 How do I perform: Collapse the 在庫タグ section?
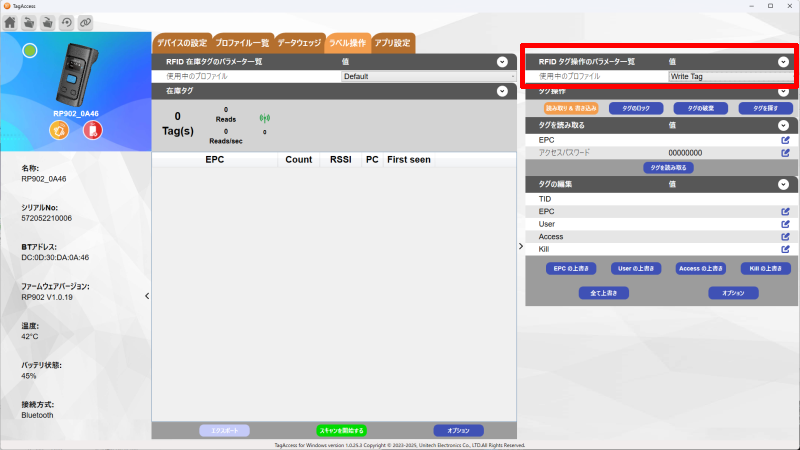502,91
